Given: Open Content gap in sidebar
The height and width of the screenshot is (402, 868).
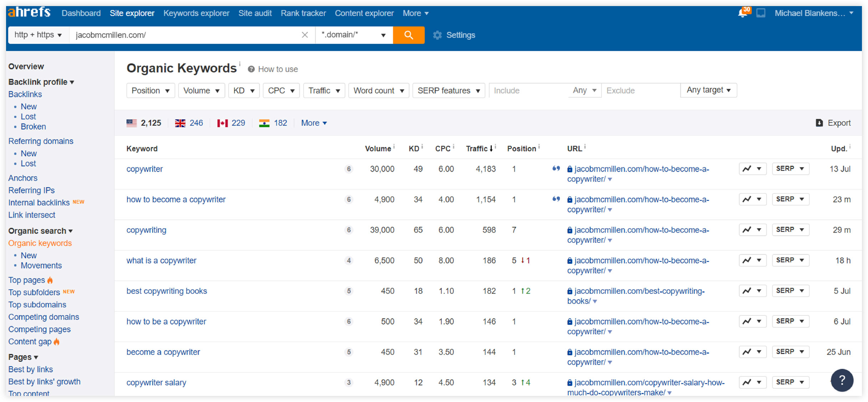Looking at the screenshot, I should [30, 342].
